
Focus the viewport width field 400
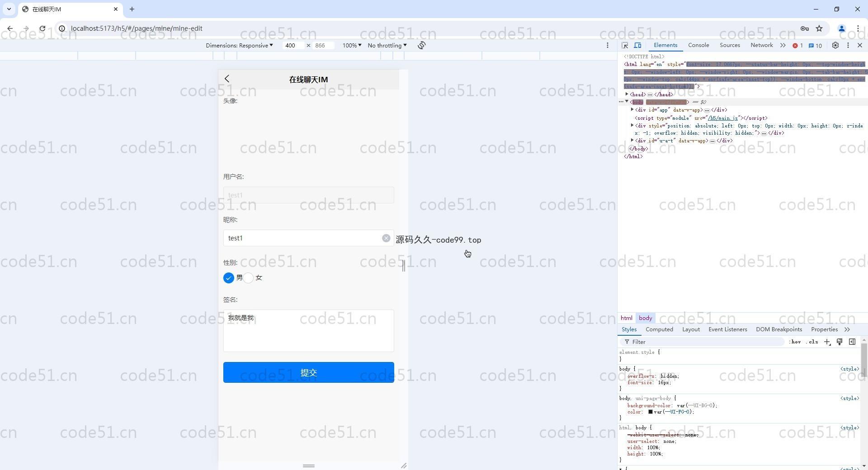(293, 46)
